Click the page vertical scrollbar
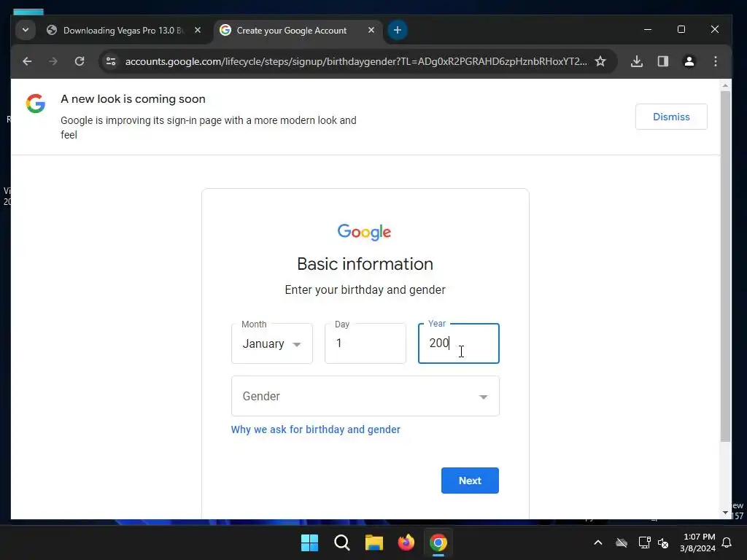The width and height of the screenshot is (747, 560). pos(725,267)
